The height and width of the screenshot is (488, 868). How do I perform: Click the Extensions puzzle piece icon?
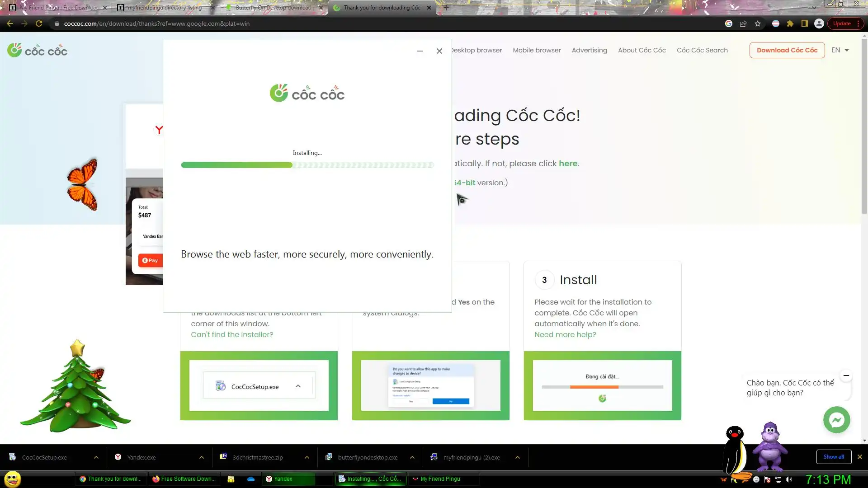click(790, 23)
